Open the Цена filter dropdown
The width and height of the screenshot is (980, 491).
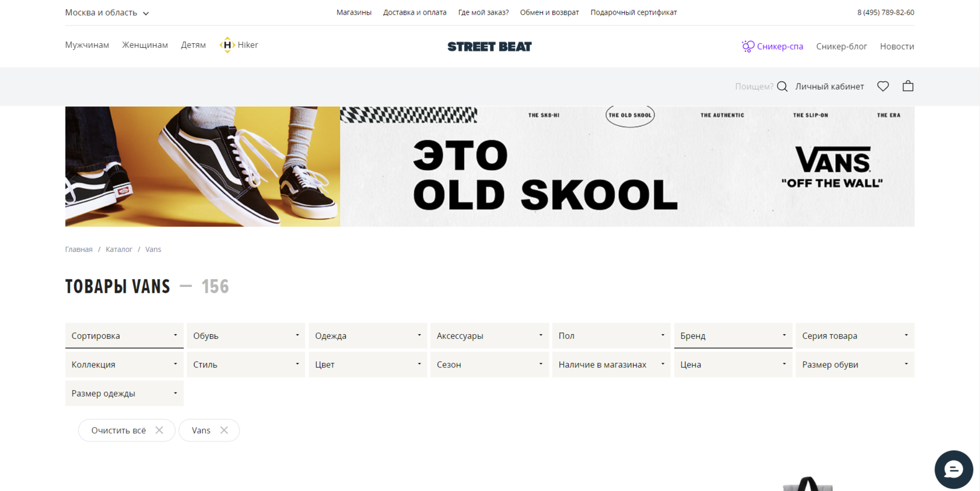[x=733, y=364]
